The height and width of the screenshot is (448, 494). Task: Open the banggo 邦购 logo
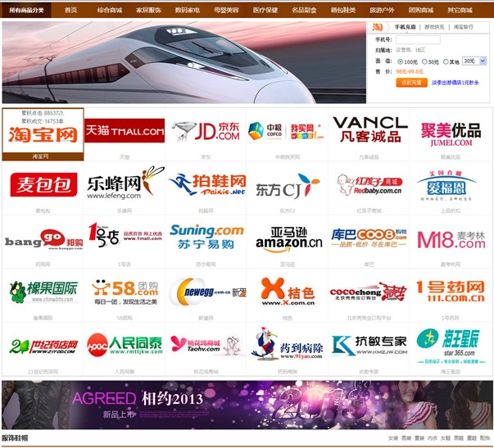(43, 240)
